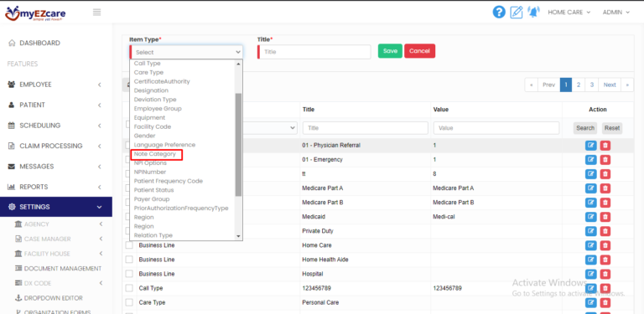Choose Payer Group from the list

click(152, 199)
